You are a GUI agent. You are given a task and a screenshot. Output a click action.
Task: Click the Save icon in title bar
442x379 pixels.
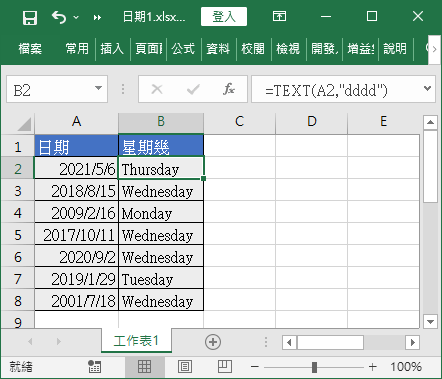(30, 17)
